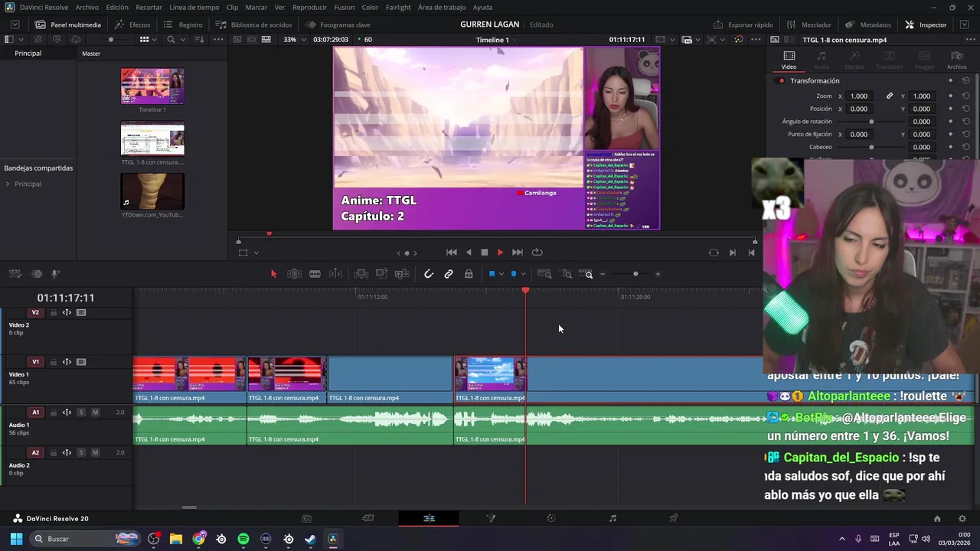Select the arrow selection mode tool
The image size is (980, 551).
click(273, 274)
